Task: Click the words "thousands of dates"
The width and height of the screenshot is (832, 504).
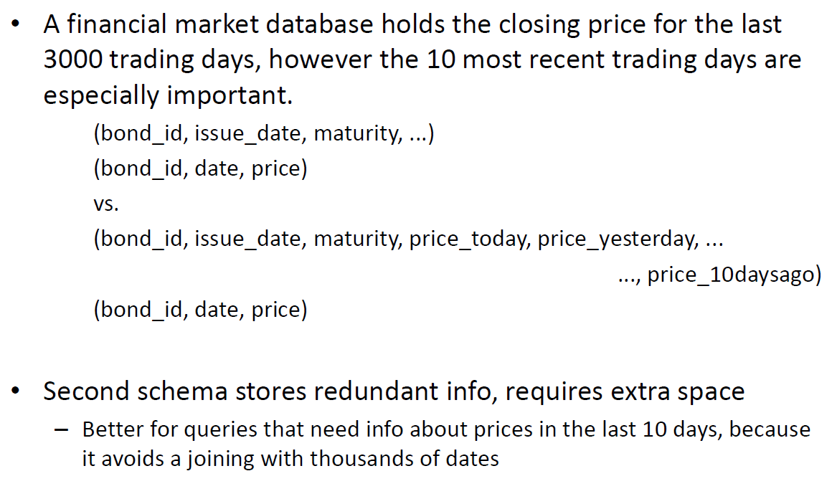Action: pyautogui.click(x=405, y=458)
